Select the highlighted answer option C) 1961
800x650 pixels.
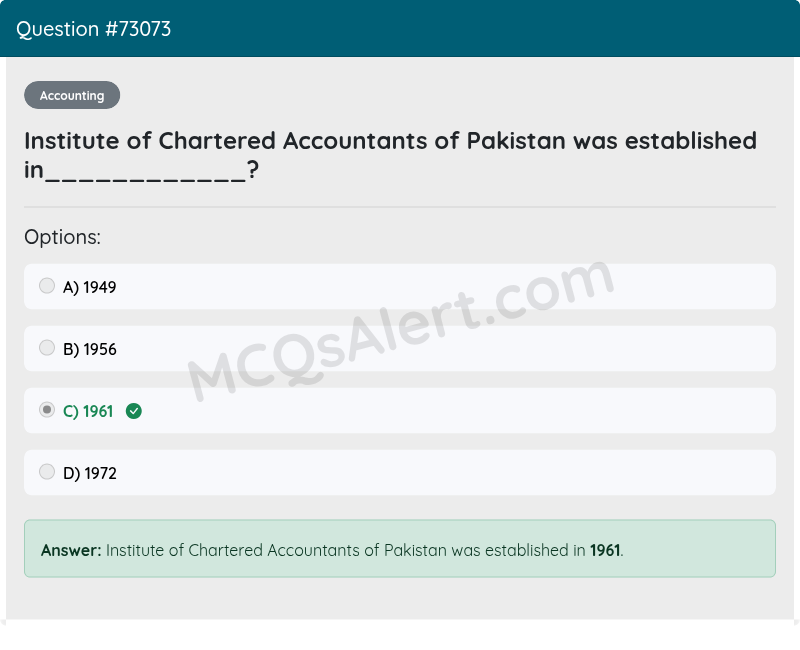(x=400, y=410)
